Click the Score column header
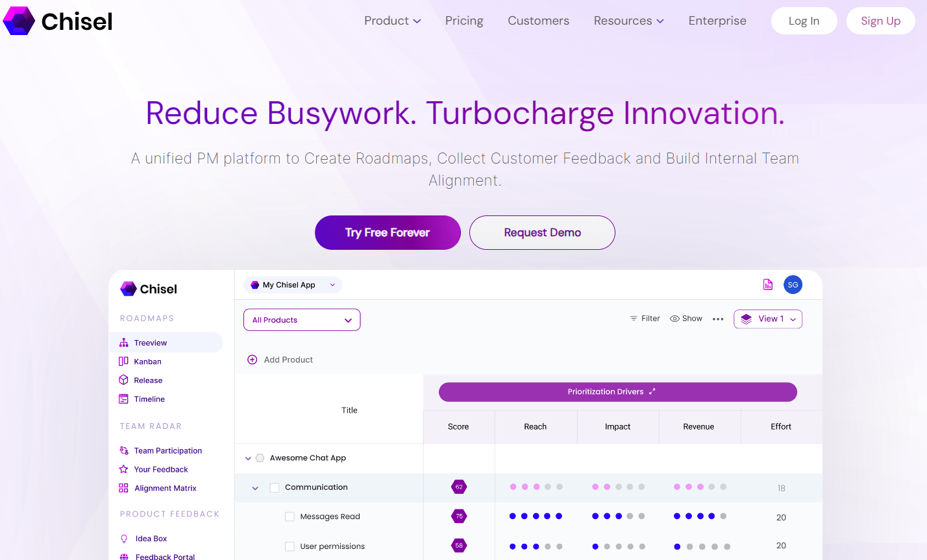 pyautogui.click(x=458, y=426)
